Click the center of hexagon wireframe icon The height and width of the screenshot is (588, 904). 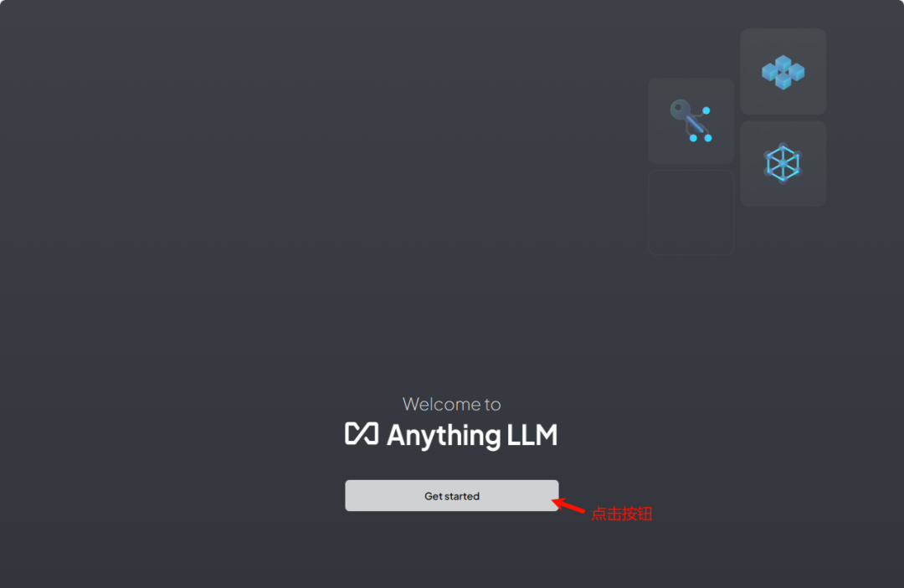click(783, 164)
